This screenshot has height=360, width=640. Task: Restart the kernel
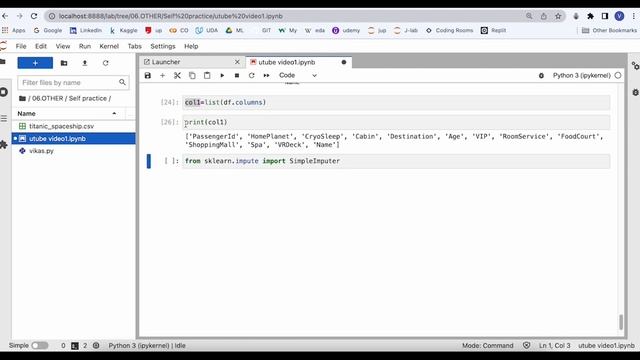point(251,76)
